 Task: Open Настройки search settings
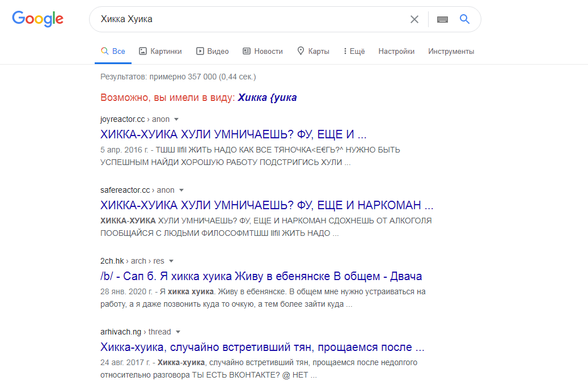pos(396,51)
